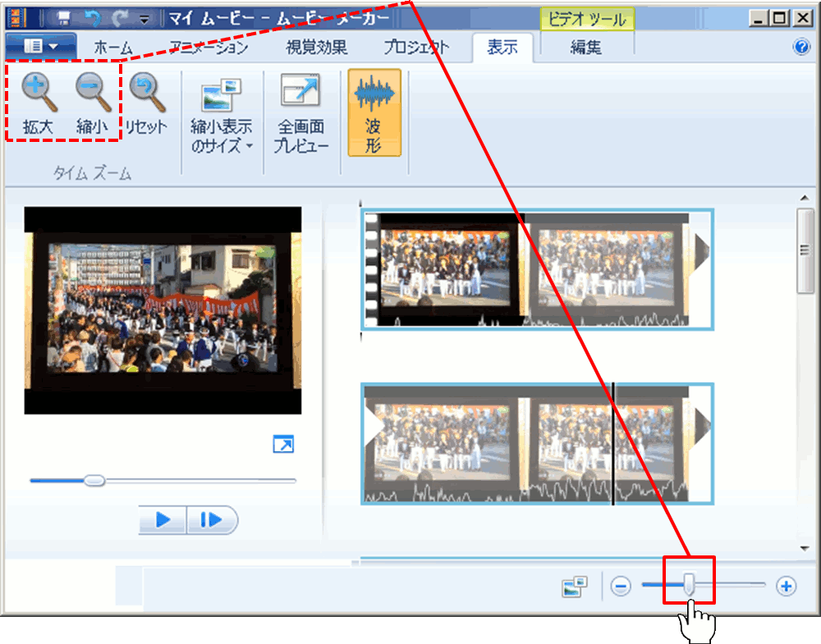Open the 視覚効果 tab
Image resolution: width=821 pixels, height=644 pixels.
316,48
